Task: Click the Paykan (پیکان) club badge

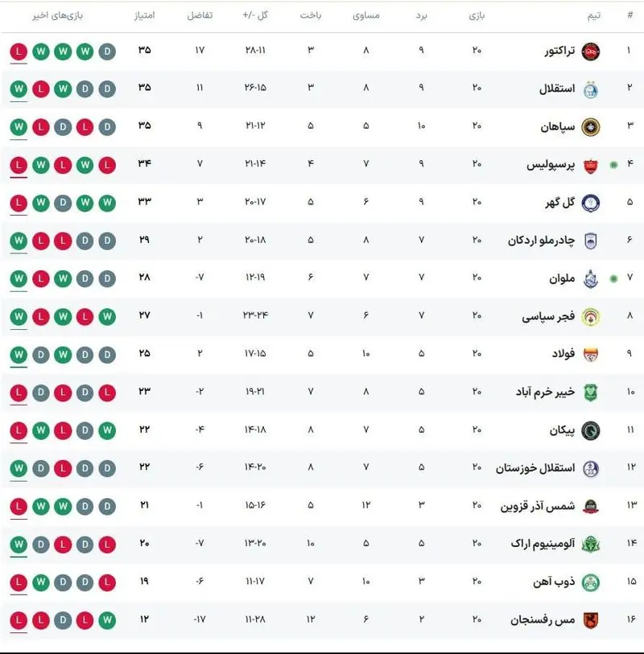Action: point(590,430)
